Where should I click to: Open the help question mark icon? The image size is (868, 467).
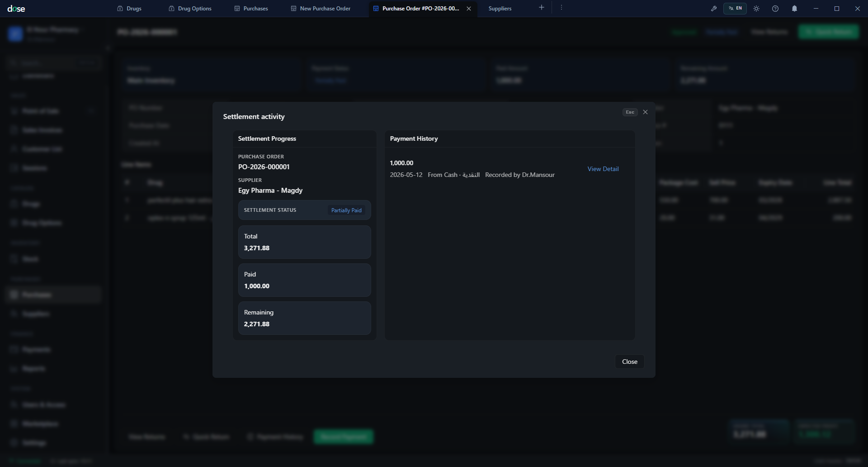(775, 9)
